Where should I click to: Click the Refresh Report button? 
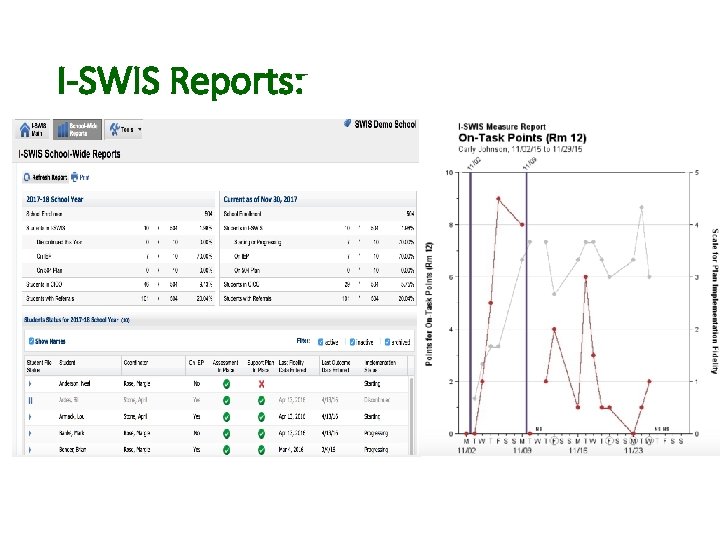[45, 177]
